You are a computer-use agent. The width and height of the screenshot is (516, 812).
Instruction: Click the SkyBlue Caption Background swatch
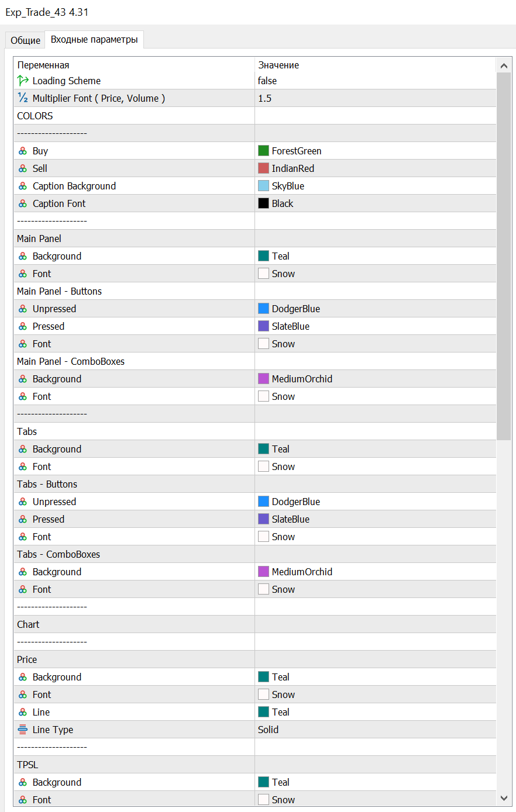tap(264, 186)
